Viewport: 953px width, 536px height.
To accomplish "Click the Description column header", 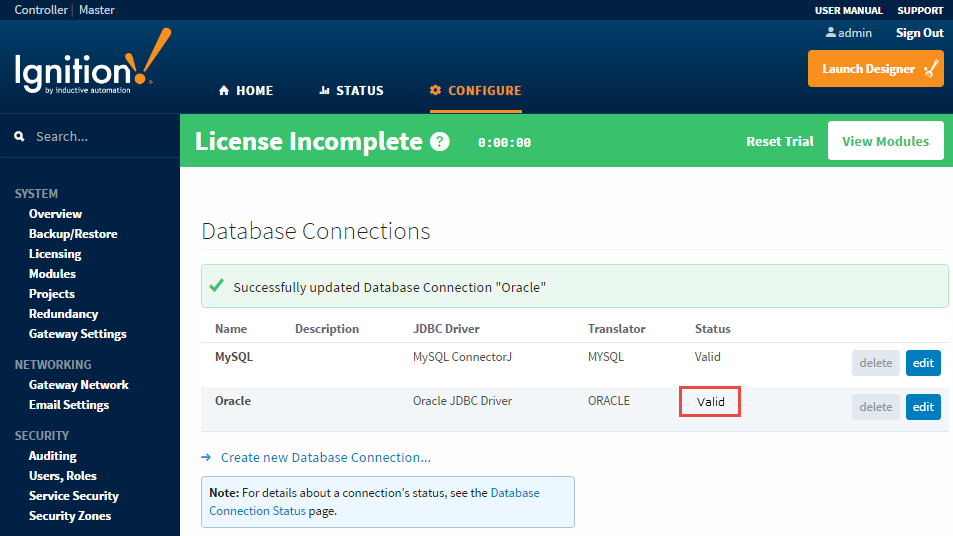I will click(x=327, y=329).
